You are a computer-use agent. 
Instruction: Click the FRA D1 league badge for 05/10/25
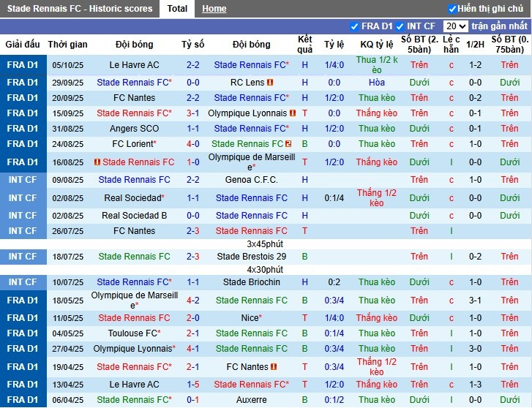pyautogui.click(x=22, y=65)
